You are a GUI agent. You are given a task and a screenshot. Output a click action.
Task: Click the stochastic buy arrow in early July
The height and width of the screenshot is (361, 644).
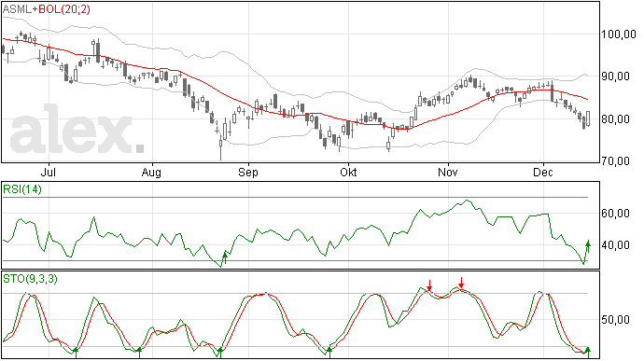(x=76, y=353)
